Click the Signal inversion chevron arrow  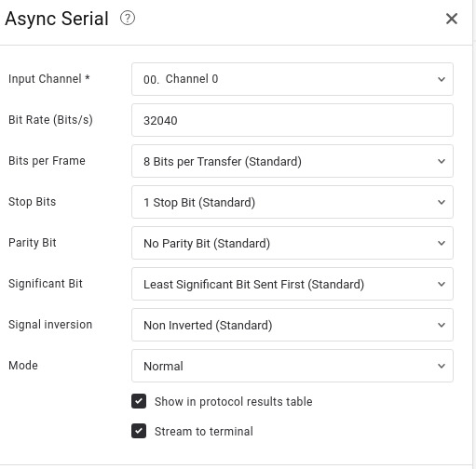tap(442, 325)
